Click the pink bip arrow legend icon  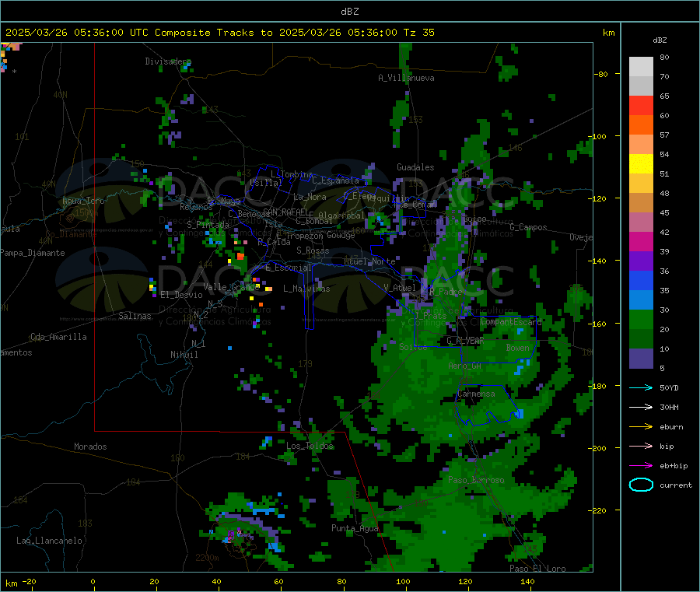click(641, 446)
